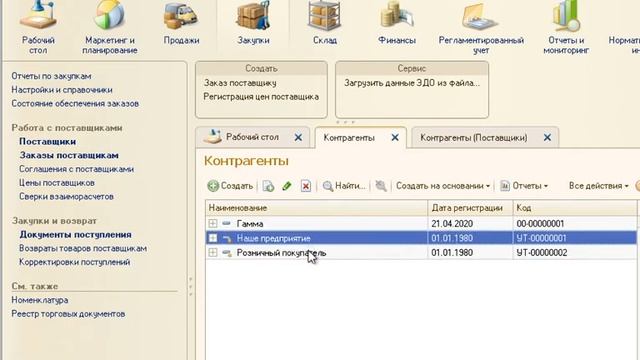The image size is (640, 360).
Task: Sort by the Наименование column header
Action: [317, 208]
